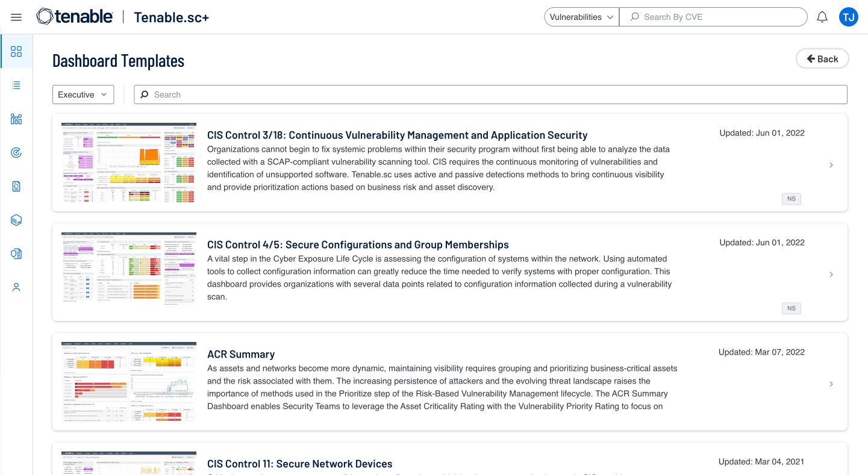The height and width of the screenshot is (475, 868).
Task: Click the CIS Control 11 dashboard thumbnail preview
Action: pyautogui.click(x=128, y=464)
